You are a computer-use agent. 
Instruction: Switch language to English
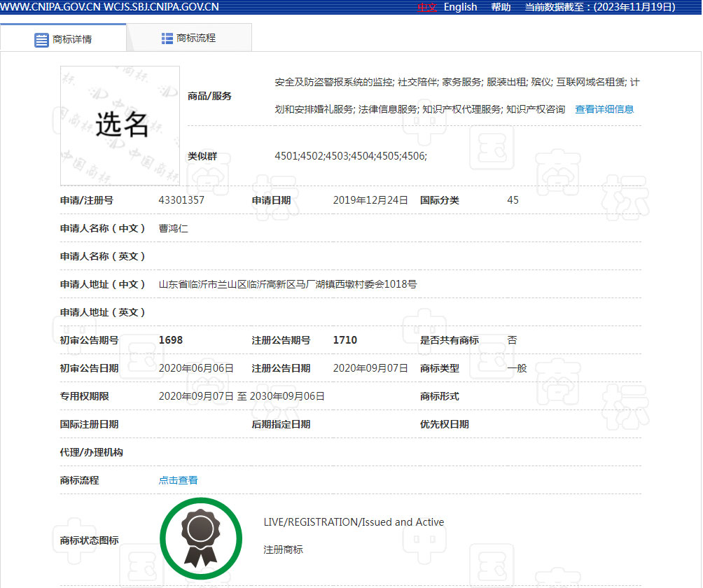coord(461,7)
